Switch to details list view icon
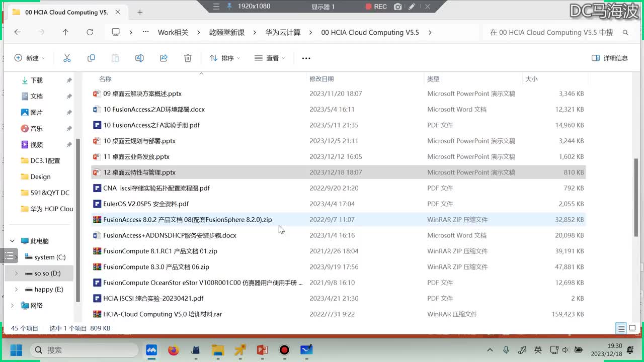The height and width of the screenshot is (362, 644). pos(621,328)
